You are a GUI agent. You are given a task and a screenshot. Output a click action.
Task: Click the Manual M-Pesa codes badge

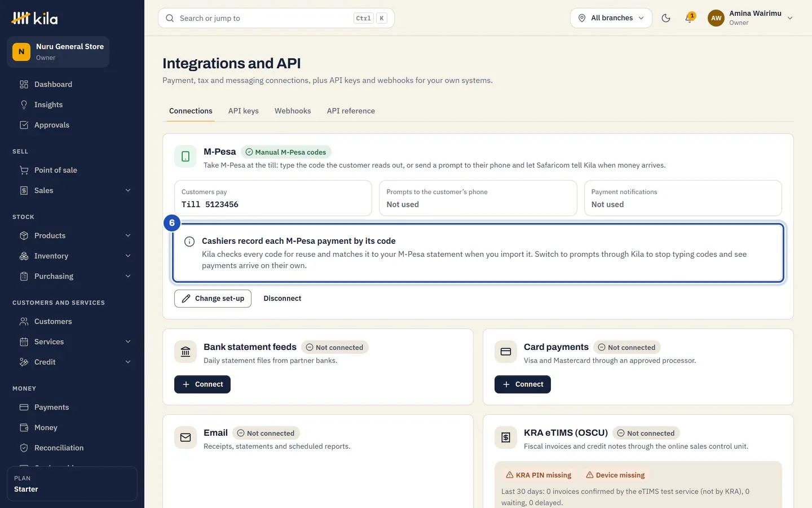click(286, 152)
